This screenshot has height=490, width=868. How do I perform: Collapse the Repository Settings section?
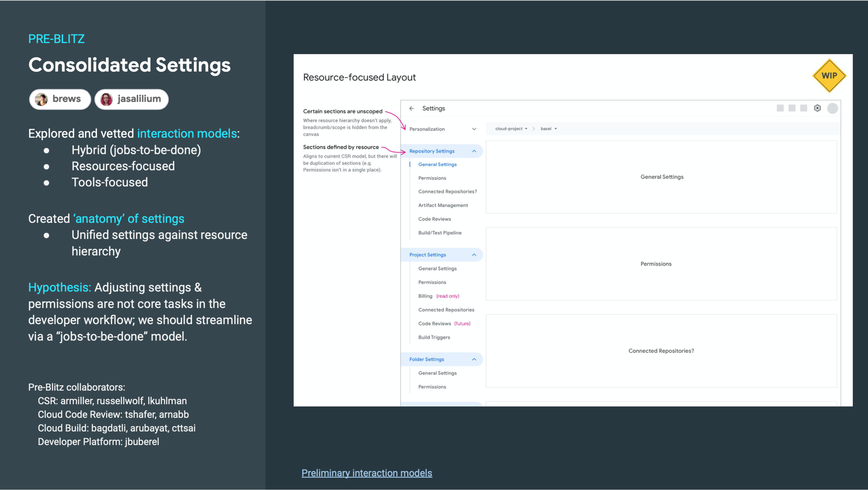pos(474,151)
